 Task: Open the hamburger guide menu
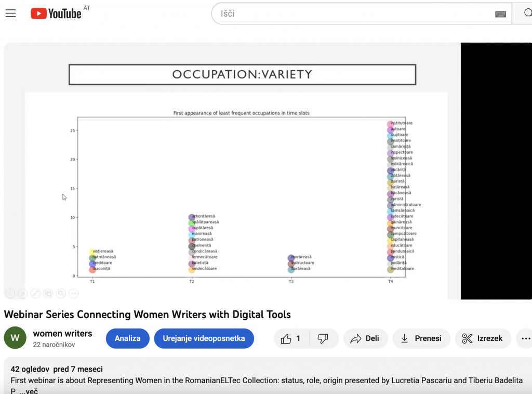[11, 14]
